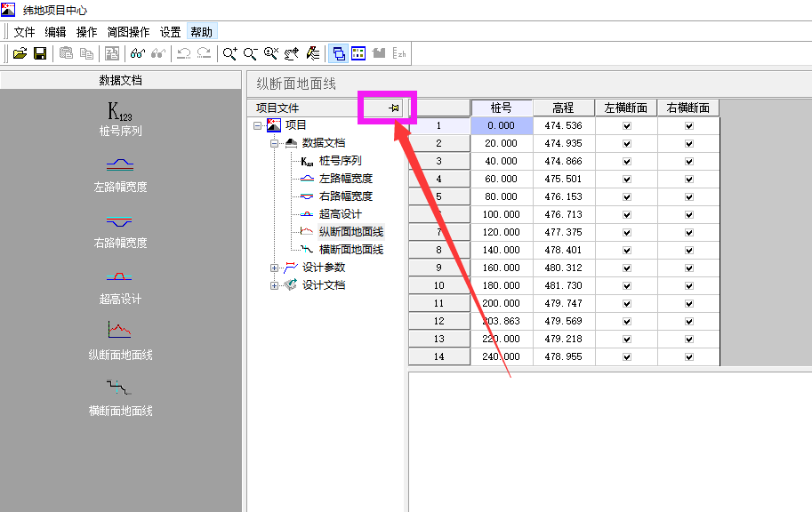The image size is (812, 512).
Task: Click the pin icon in 项目文件 panel
Action: (x=394, y=108)
